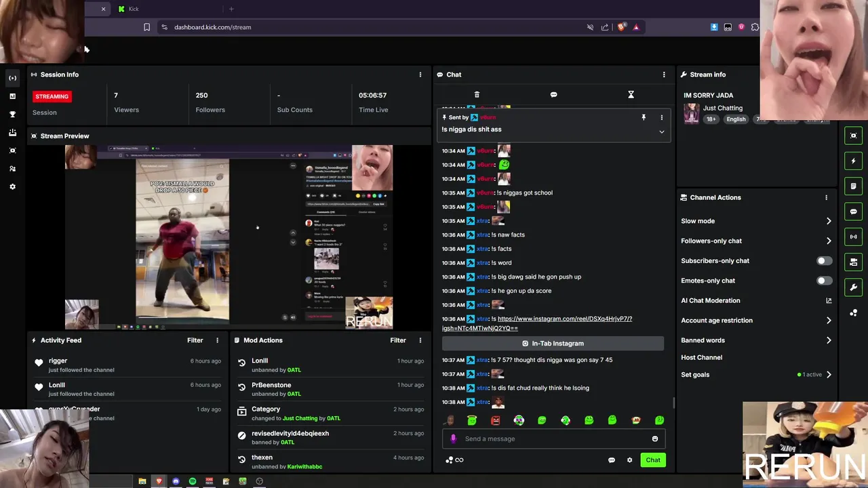The height and width of the screenshot is (488, 868).
Task: Click Just Chatting category in Stream info
Action: click(x=722, y=108)
